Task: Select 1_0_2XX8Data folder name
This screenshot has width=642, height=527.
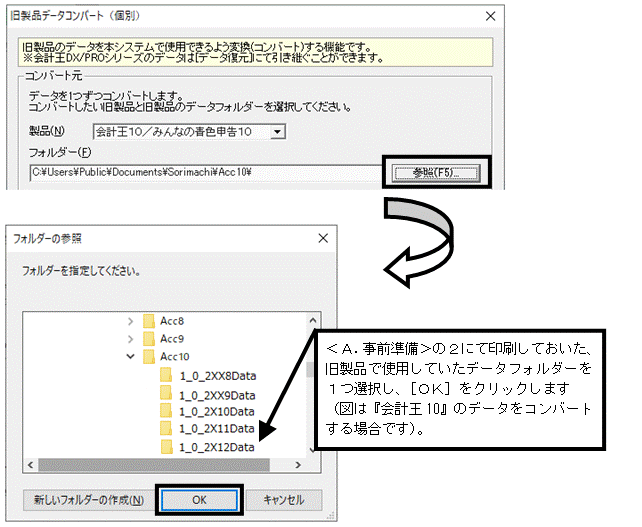Action: point(218,376)
